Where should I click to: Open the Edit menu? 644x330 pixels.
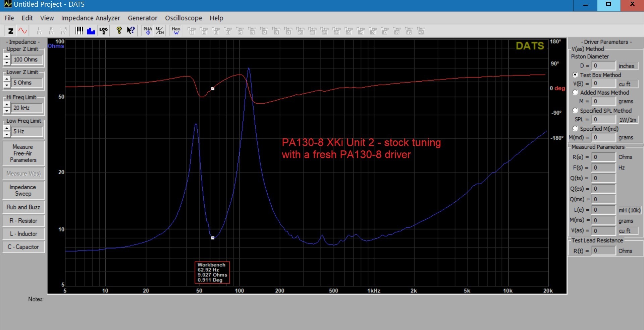click(27, 18)
